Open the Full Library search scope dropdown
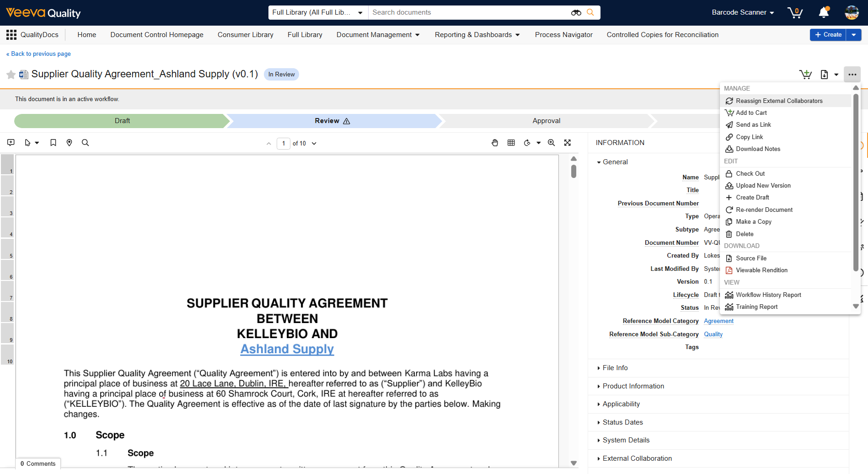868x474 pixels. (x=318, y=13)
